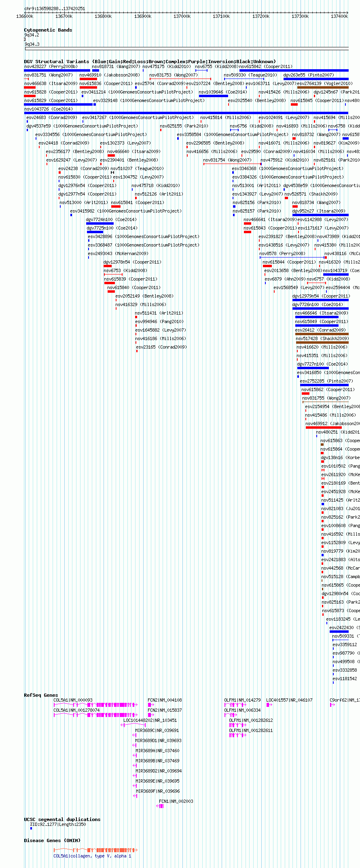
Task: Select the esv23165 (Conrad2009) variant
Action: [x=161, y=347]
